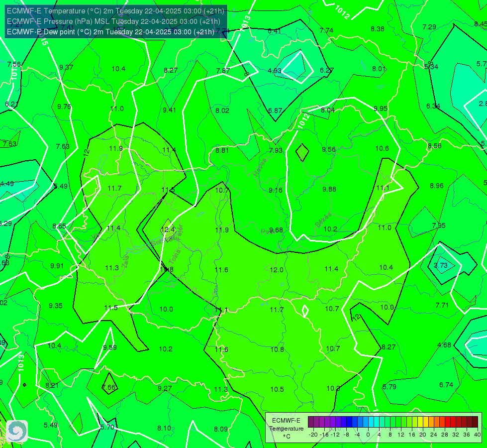Click the swirl logo icon at bottom left
This screenshot has height=448, width=487.
17,431
